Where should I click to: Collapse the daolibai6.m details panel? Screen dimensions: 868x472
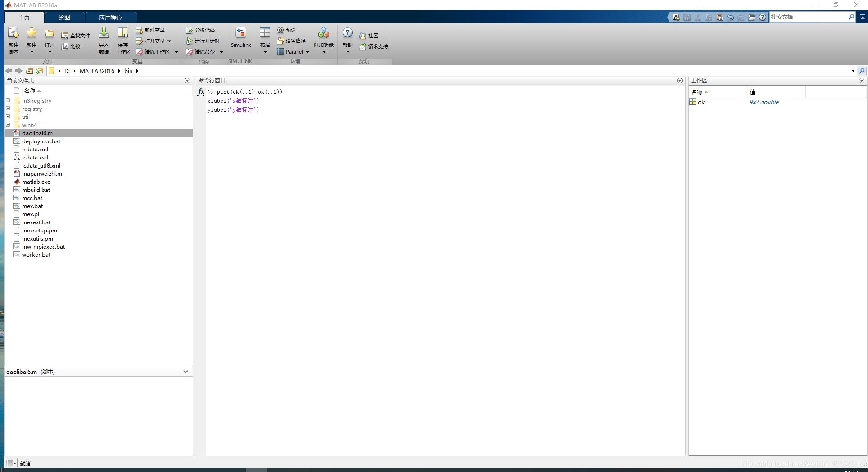coord(185,372)
